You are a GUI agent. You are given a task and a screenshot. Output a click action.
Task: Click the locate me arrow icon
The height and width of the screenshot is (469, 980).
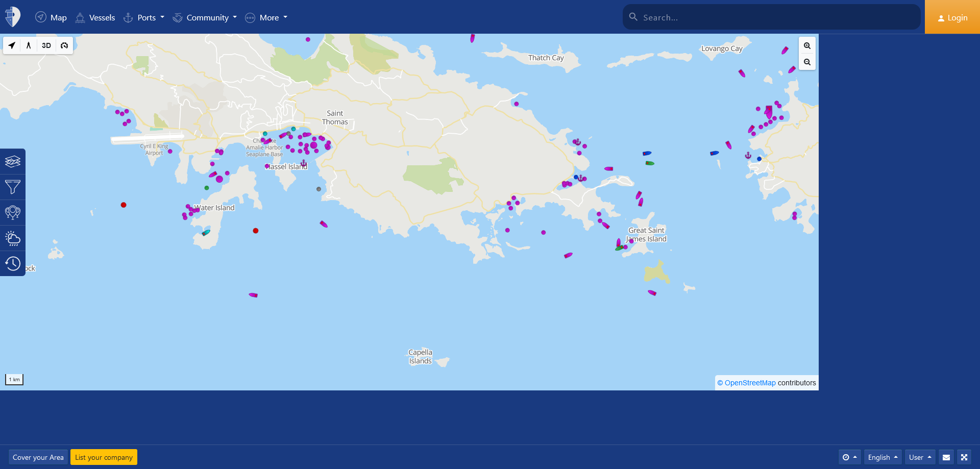(x=12, y=45)
